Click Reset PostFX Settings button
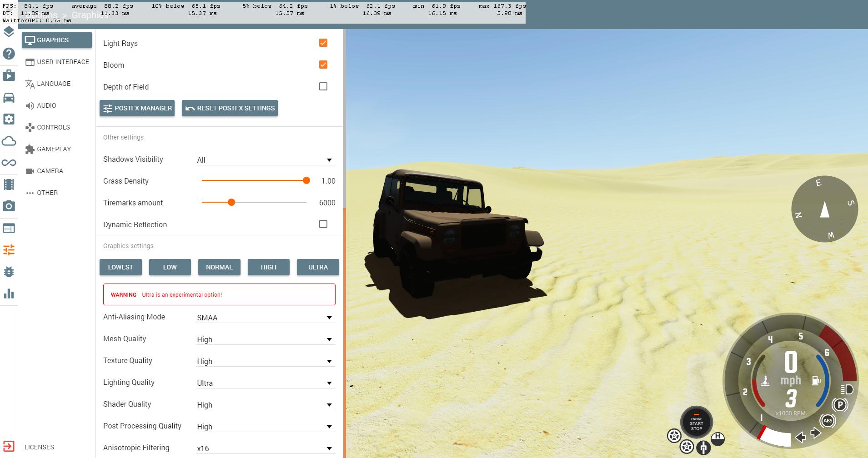Viewport: 868px width, 458px height. tap(230, 108)
